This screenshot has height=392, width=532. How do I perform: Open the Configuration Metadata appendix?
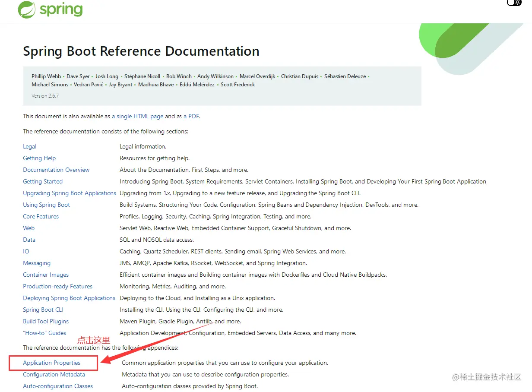pos(54,375)
